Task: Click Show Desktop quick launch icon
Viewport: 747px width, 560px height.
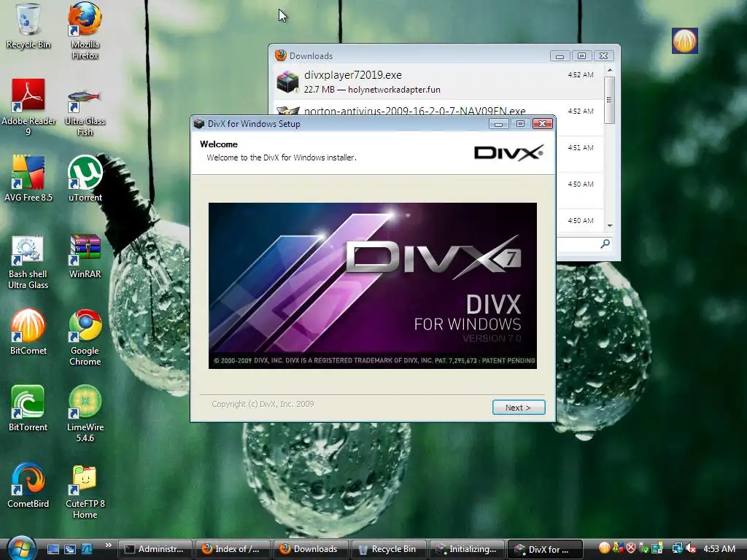Action: [x=53, y=549]
